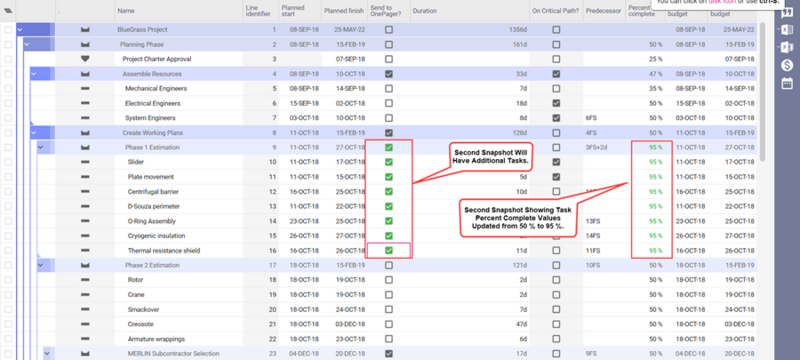Viewport: 800px width, 360px height.
Task: Click the task bar icon of Cryogenic insulation
Action: click(85, 236)
